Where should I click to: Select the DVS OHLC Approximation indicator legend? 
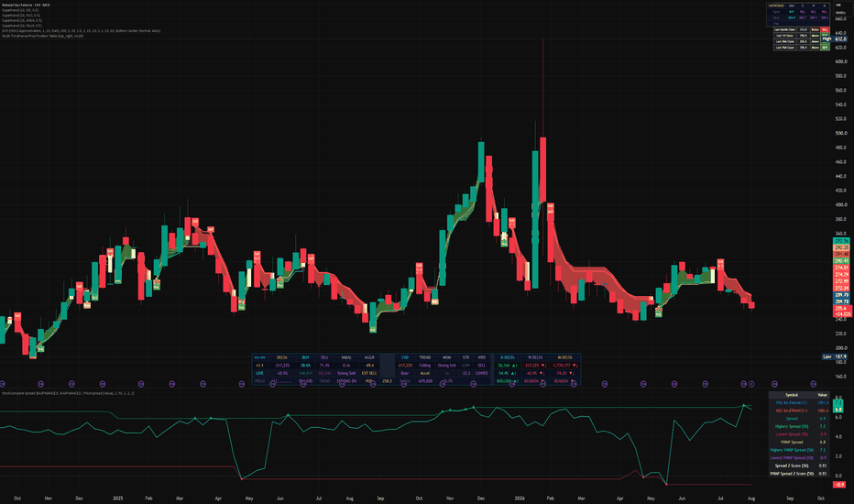coord(82,31)
